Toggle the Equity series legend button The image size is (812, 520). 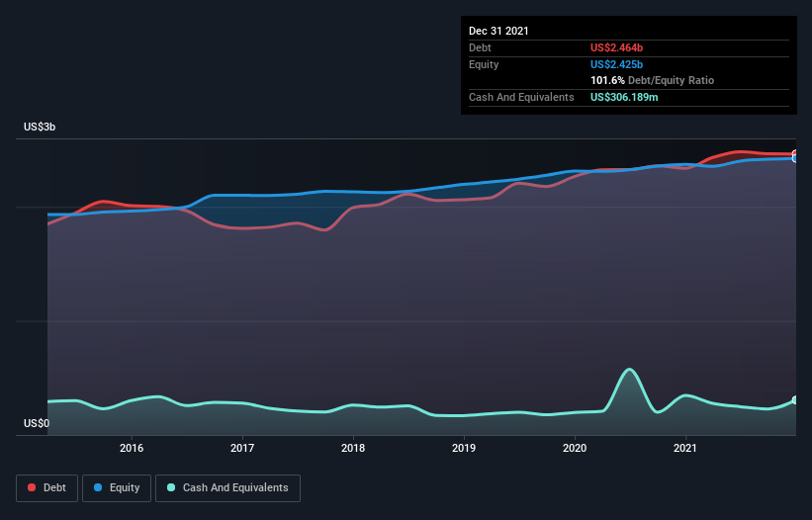pyautogui.click(x=117, y=488)
